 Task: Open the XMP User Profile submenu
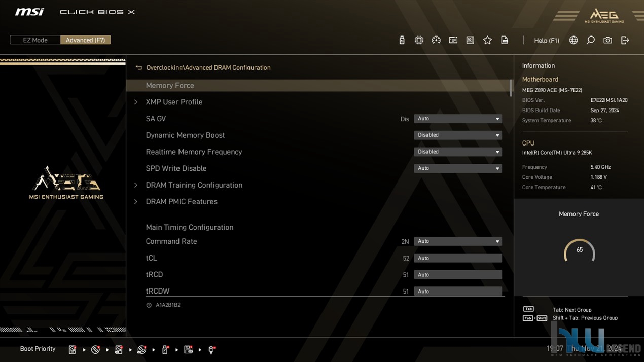(x=174, y=102)
